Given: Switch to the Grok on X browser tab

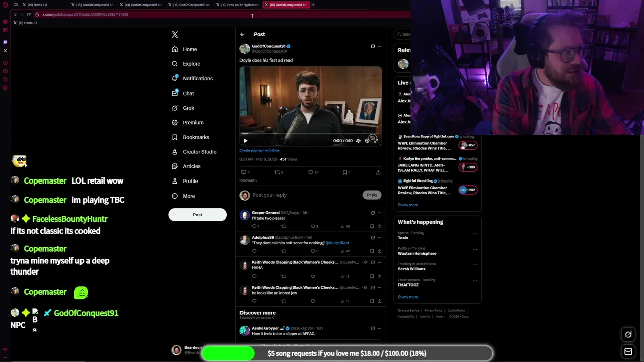Looking at the screenshot, I should 237,5.
